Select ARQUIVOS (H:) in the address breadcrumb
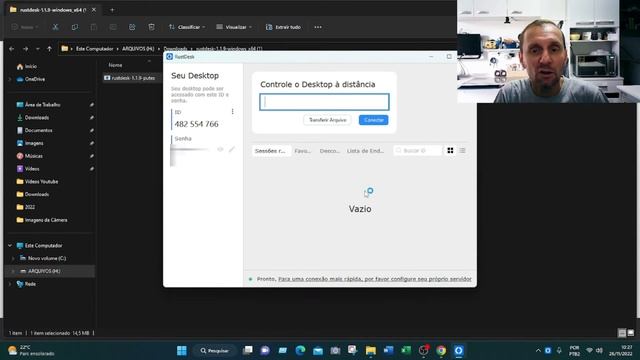 [138, 49]
